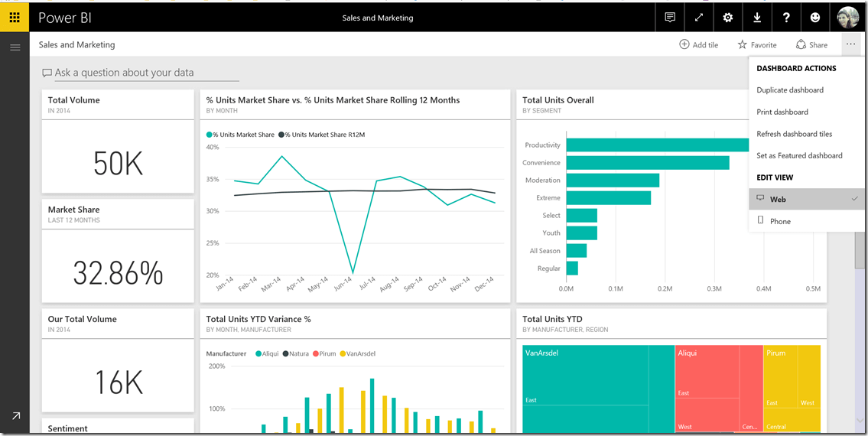The height and width of the screenshot is (436, 868).
Task: Open the Our Total Volume 16K tile
Action: [118, 360]
